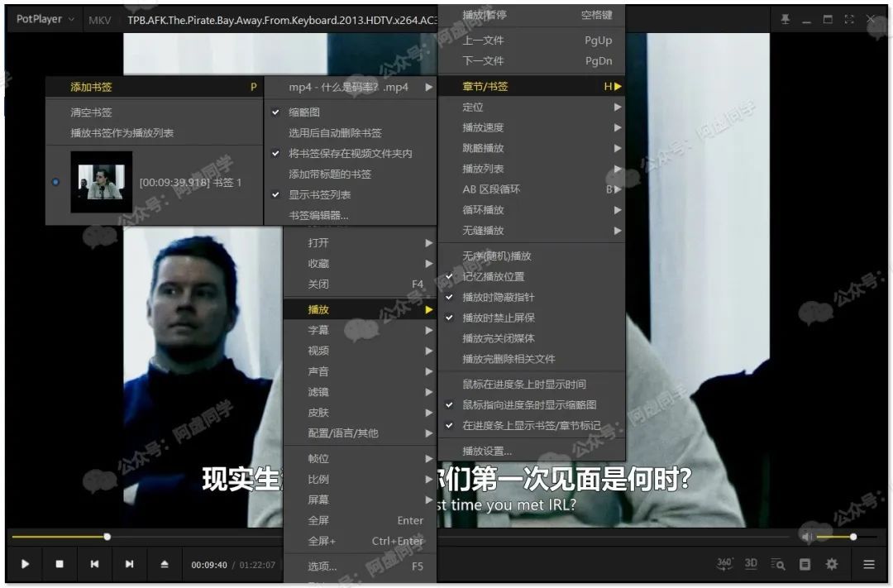Choose 全屏+ menu entry
Image resolution: width=893 pixels, height=588 pixels.
[360, 541]
